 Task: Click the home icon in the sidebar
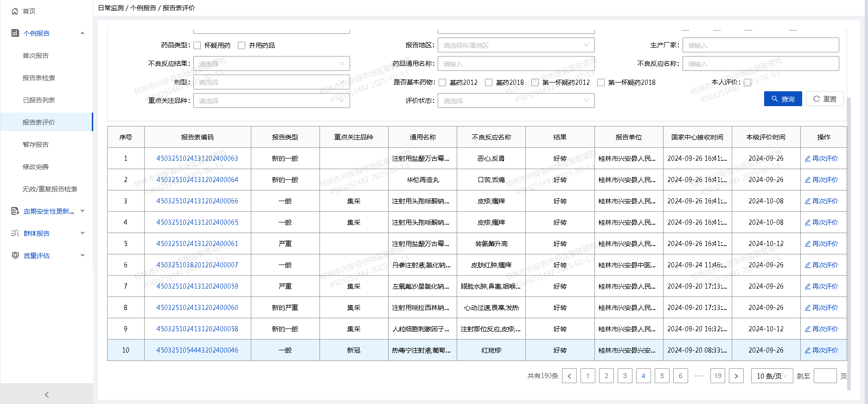15,11
